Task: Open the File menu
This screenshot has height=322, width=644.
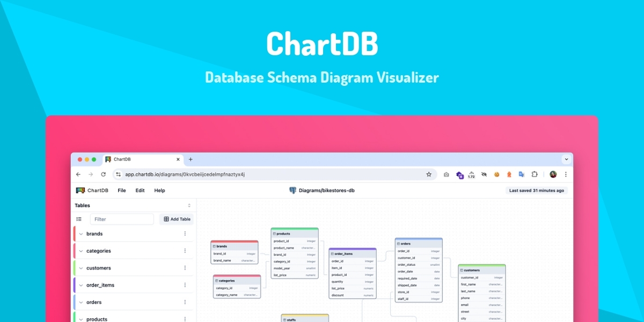Action: pyautogui.click(x=122, y=191)
